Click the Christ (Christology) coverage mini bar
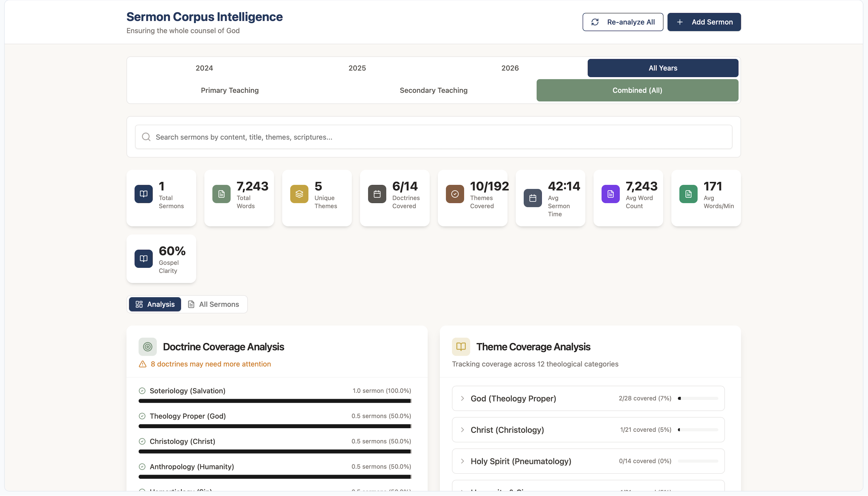 click(x=698, y=430)
